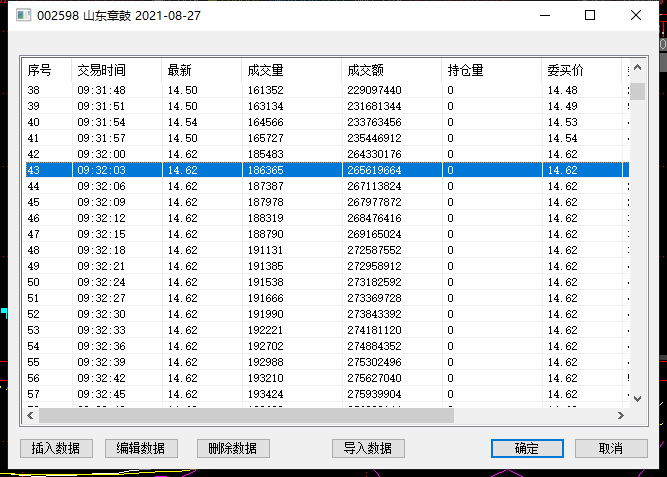Minimize the 山东章鼓 data window
The width and height of the screenshot is (667, 477).
tap(545, 15)
